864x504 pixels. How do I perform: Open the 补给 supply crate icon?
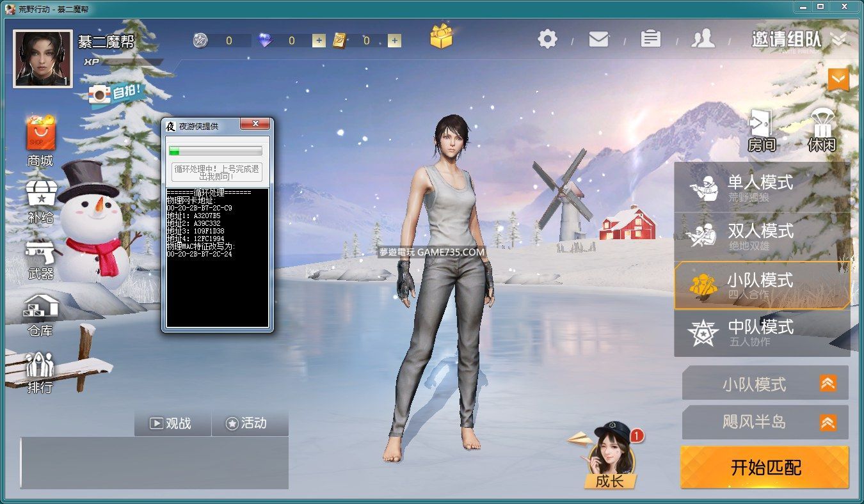coord(40,200)
